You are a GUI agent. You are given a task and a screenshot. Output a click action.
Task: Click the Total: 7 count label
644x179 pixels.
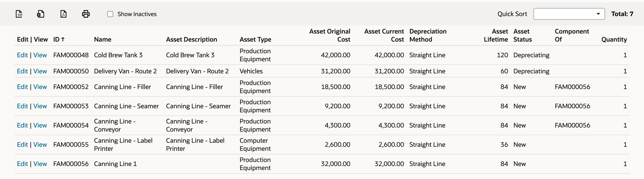[x=622, y=14]
